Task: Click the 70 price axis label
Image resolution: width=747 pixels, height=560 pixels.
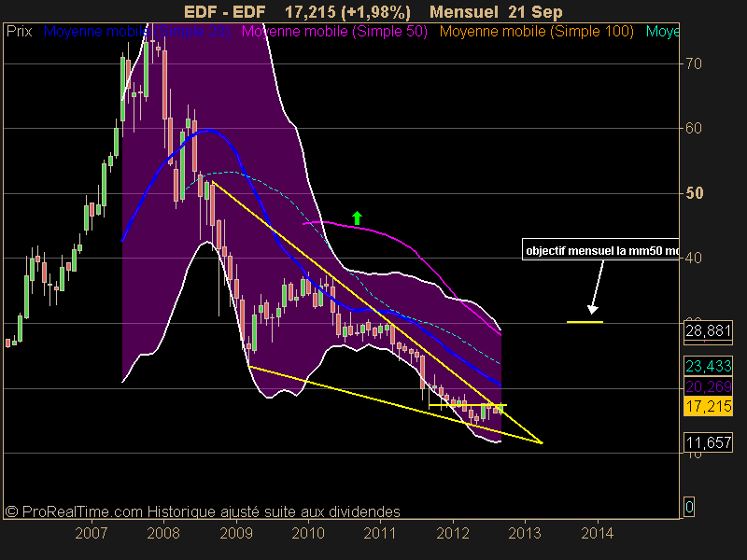Action: click(x=693, y=63)
